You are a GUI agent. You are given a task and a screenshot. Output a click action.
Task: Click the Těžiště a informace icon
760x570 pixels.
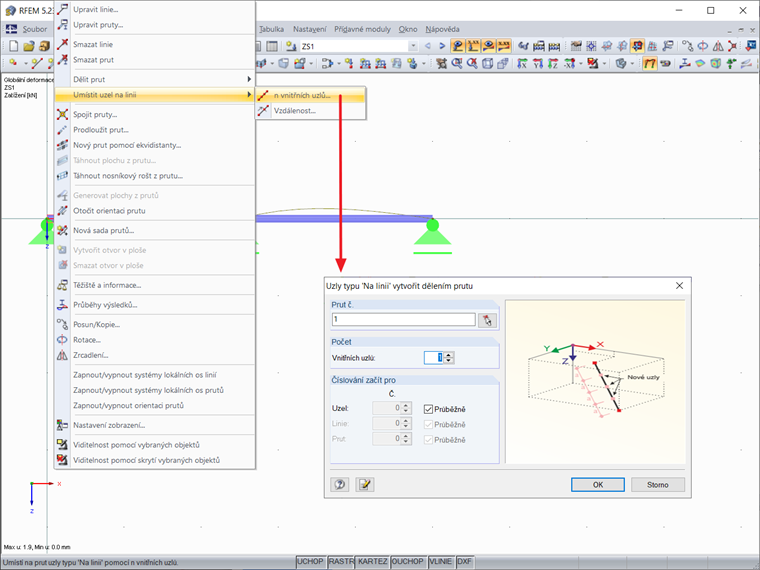pos(63,285)
